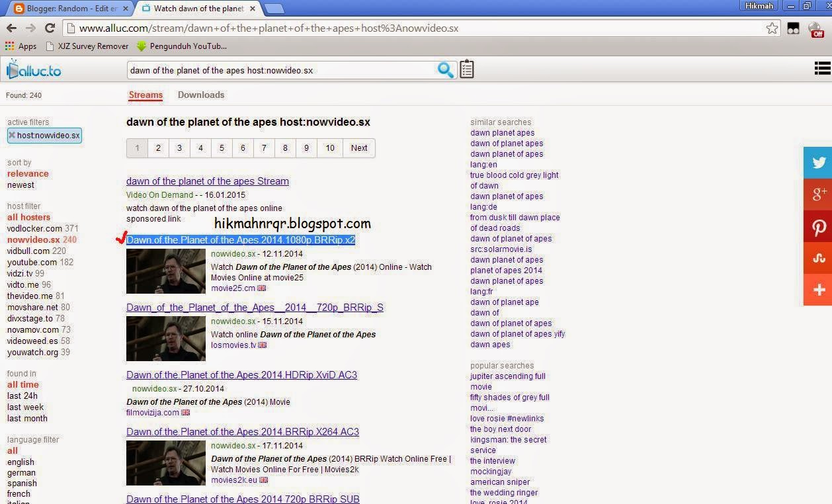Open movie25.cm source link
The height and width of the screenshot is (504, 832).
[233, 288]
